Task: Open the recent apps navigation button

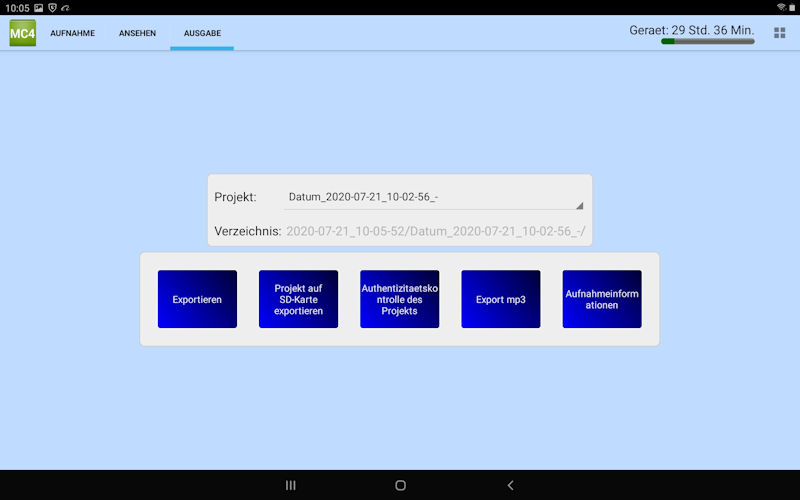Action: [291, 485]
